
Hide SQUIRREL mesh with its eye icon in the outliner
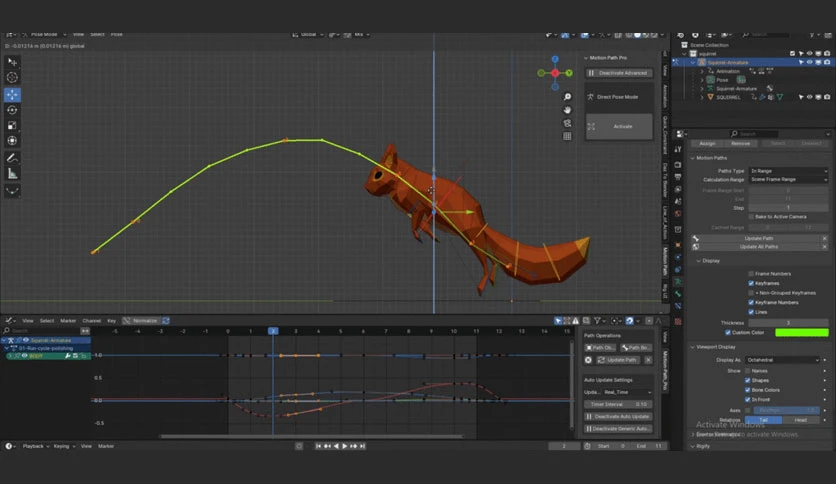[809, 97]
